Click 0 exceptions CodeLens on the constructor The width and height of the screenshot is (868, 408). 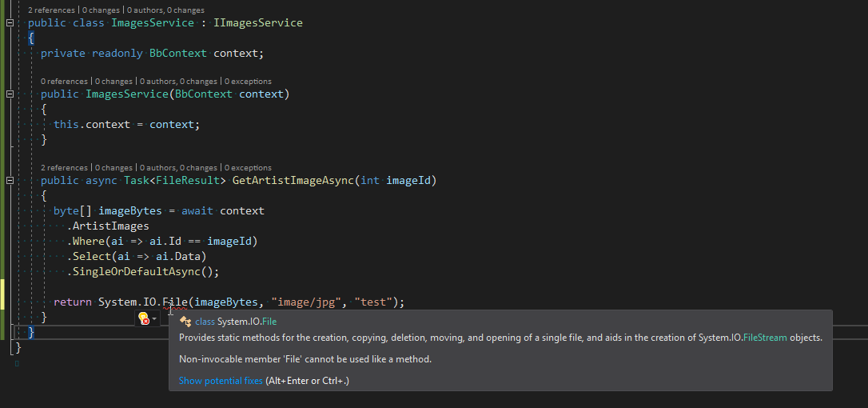tap(248, 81)
